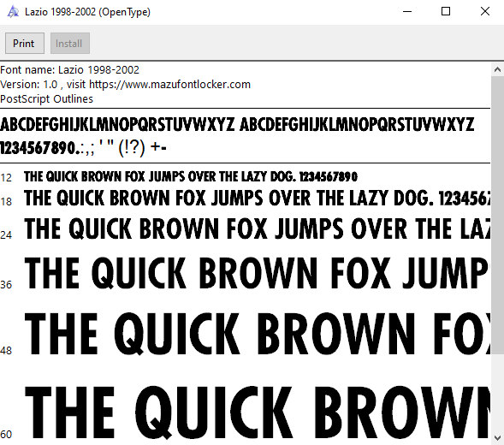Screen dimensions: 504x445
Task: Click the size 24 label
Action: click(x=6, y=235)
